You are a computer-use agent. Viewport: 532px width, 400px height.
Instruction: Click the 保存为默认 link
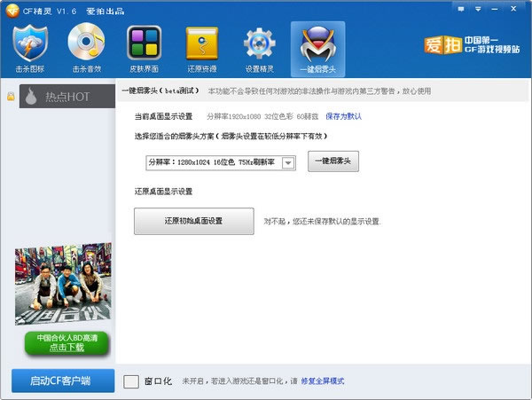[343, 116]
